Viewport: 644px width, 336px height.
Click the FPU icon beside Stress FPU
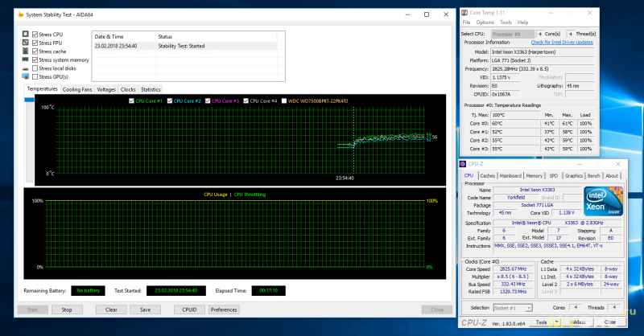[26, 43]
